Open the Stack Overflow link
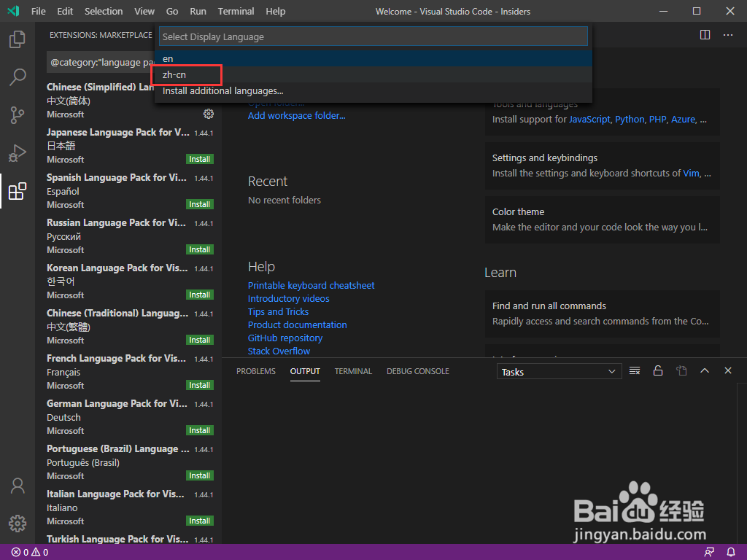The width and height of the screenshot is (747, 560). pos(279,351)
